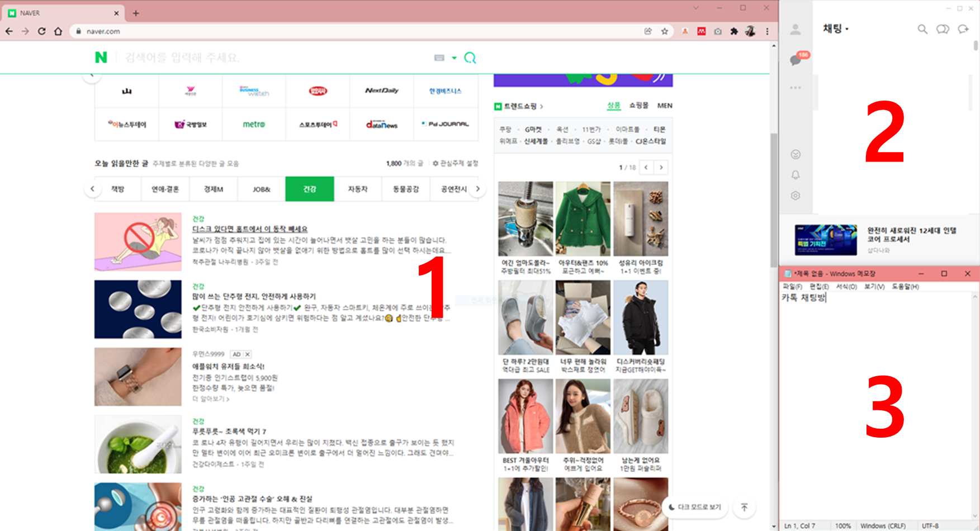Open the Chrome profile avatar

pyautogui.click(x=750, y=31)
